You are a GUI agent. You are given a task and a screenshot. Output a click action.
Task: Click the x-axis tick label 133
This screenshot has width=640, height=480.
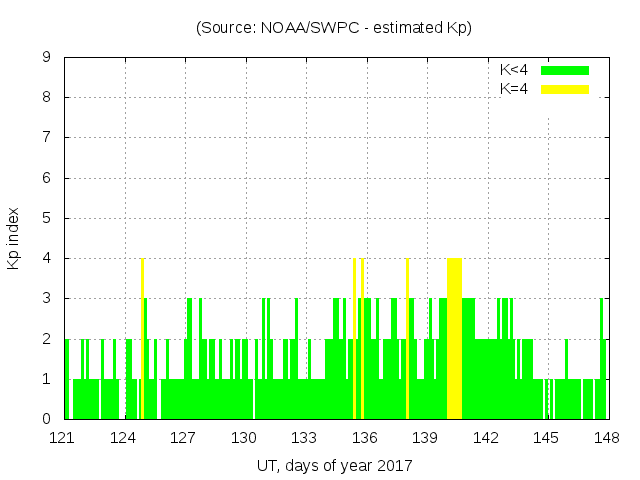pyautogui.click(x=304, y=438)
